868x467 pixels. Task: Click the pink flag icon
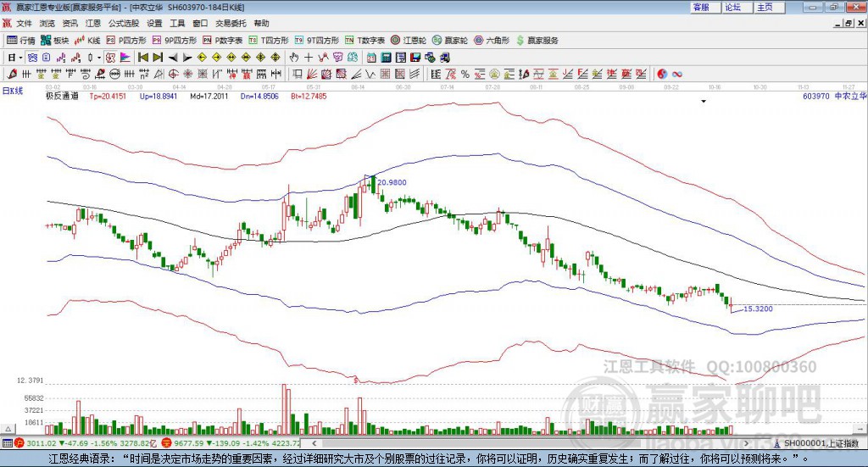(x=125, y=58)
